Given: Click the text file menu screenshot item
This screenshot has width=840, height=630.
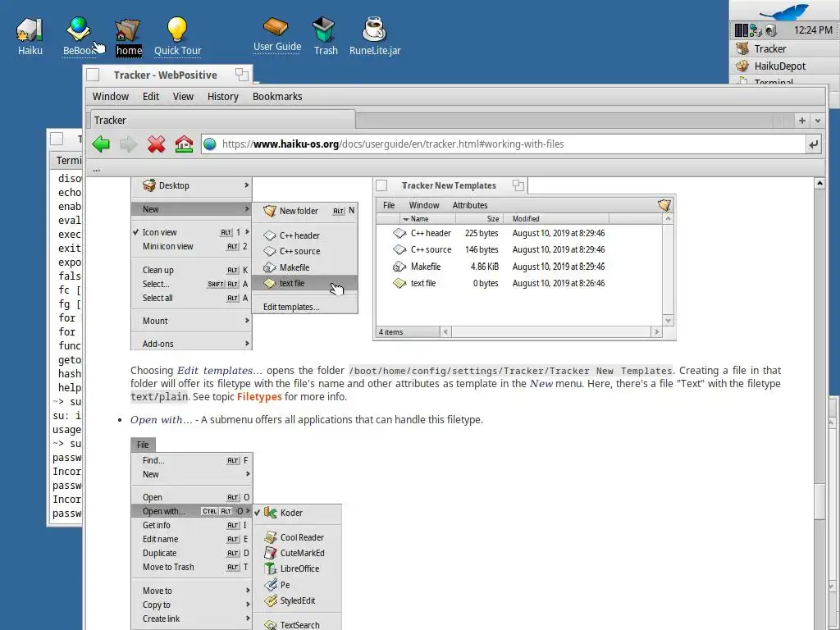Looking at the screenshot, I should 304,283.
